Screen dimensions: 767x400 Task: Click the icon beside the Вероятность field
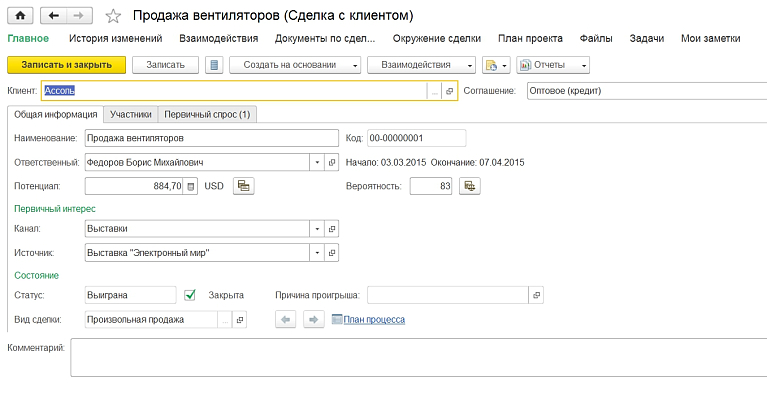469,185
